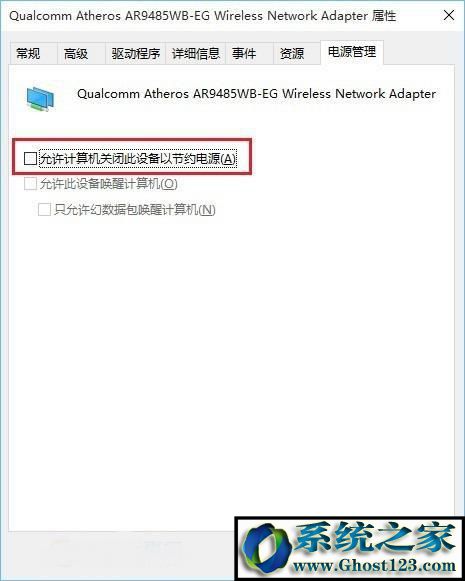Tick the 允许此设备唤醒计算机 checkbox square
Image resolution: width=465 pixels, height=581 pixels.
click(30, 183)
